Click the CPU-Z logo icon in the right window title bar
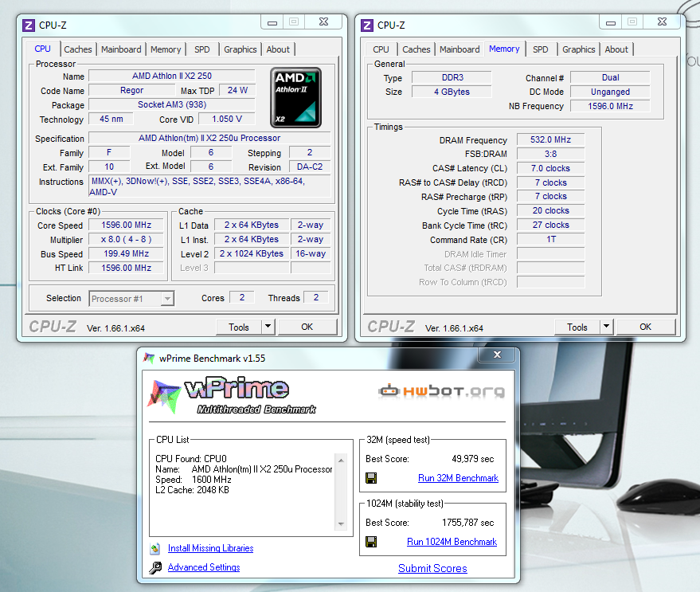 [367, 25]
